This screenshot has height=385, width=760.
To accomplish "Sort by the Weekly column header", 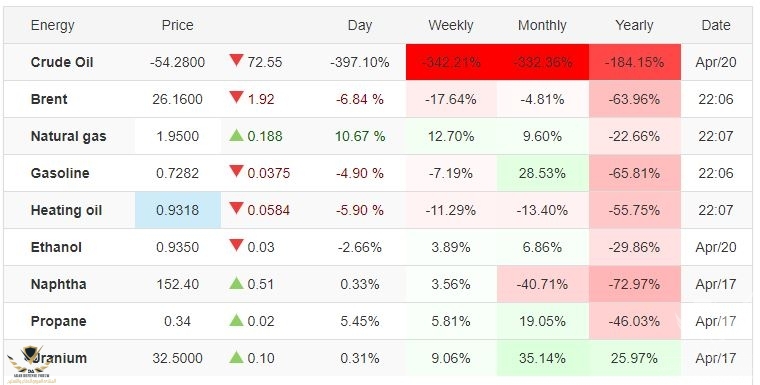I will (450, 25).
